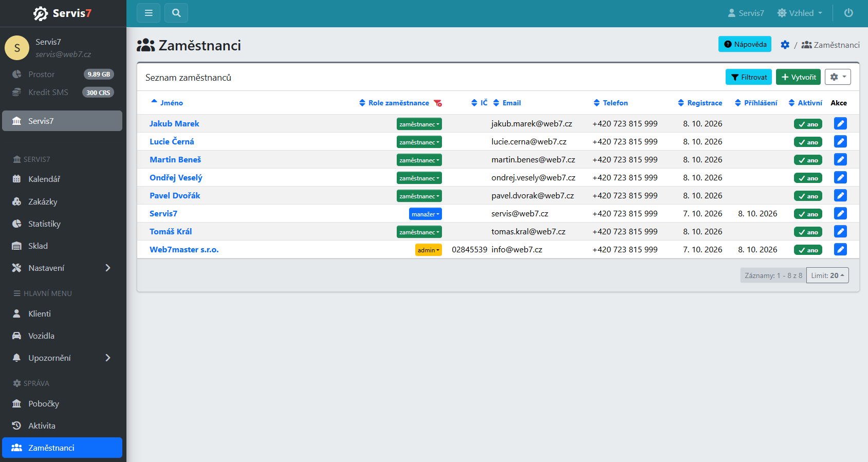
Task: Open the Limit: 20 records dropdown
Action: pos(827,275)
